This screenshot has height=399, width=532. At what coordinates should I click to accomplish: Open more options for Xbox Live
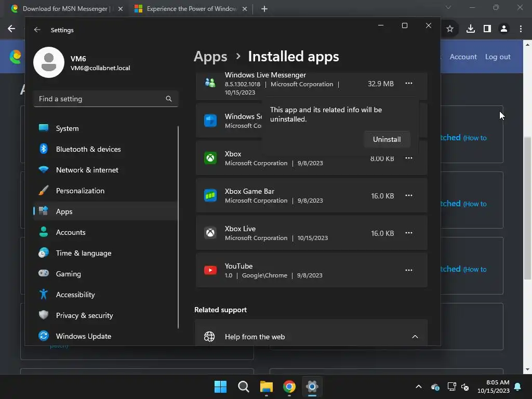click(x=408, y=233)
